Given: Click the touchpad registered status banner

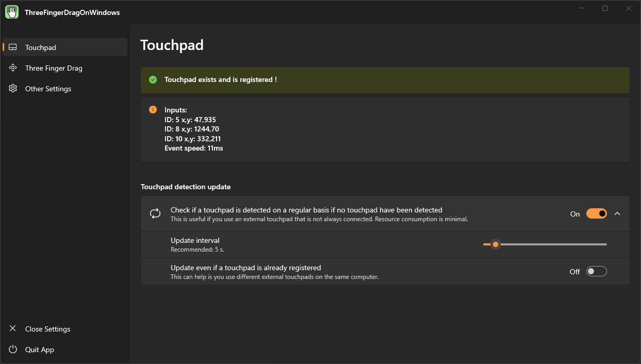Looking at the screenshot, I should point(385,80).
